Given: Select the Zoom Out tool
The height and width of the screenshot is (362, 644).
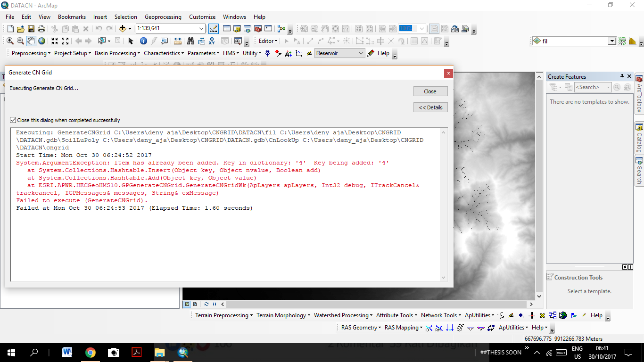Looking at the screenshot, I should [20, 41].
